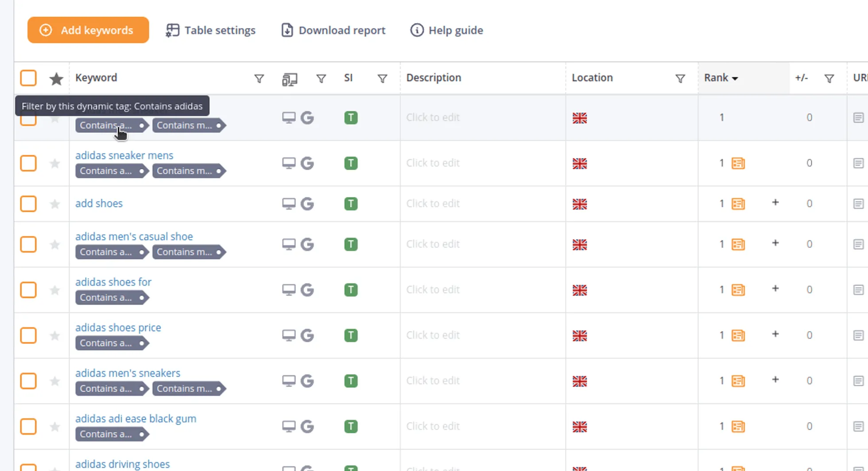Edit description for adidas men's casual shoe
Viewport: 868px width, 471px height.
click(x=433, y=244)
